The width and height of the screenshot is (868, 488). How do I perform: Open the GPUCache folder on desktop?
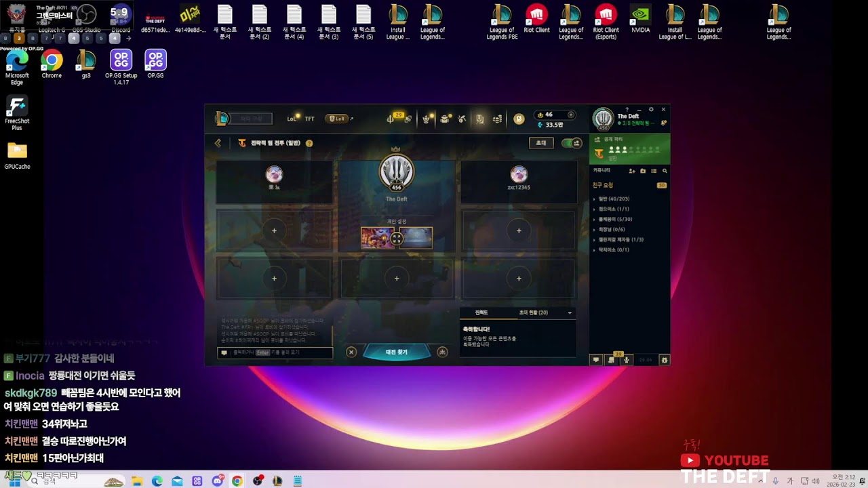coord(17,155)
